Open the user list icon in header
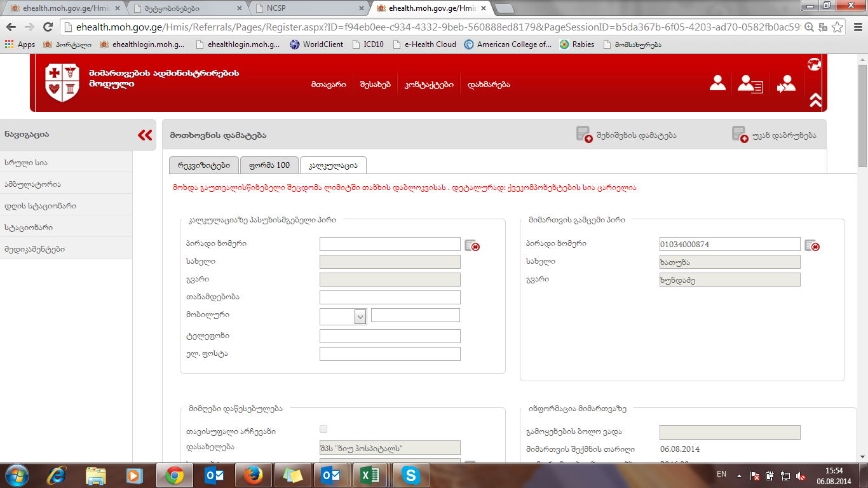The width and height of the screenshot is (868, 488). (750, 84)
